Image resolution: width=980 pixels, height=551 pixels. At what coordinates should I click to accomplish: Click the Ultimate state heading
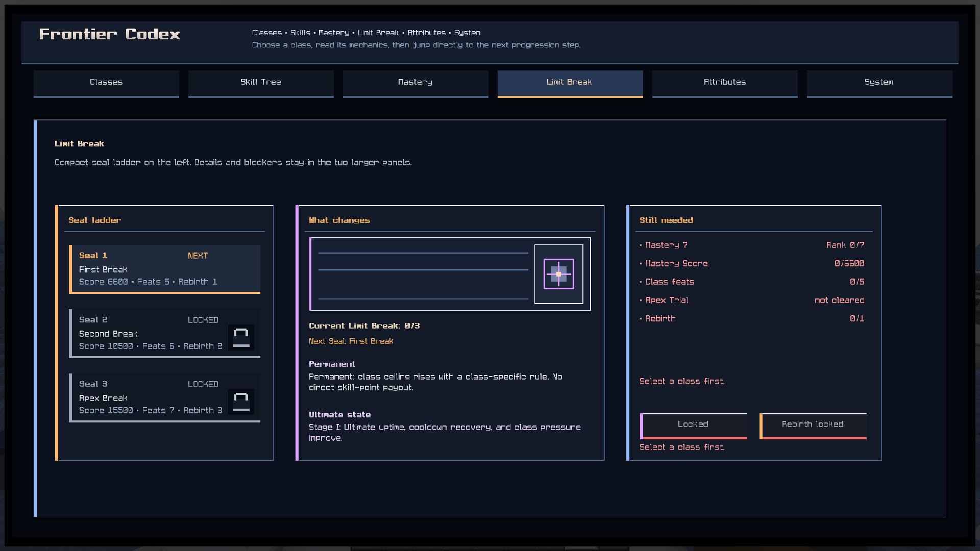pyautogui.click(x=340, y=415)
